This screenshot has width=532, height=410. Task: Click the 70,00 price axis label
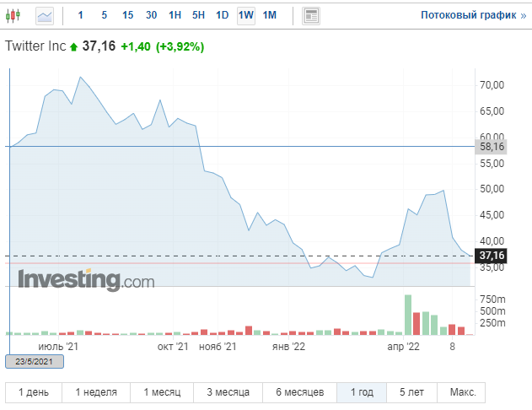click(x=492, y=85)
